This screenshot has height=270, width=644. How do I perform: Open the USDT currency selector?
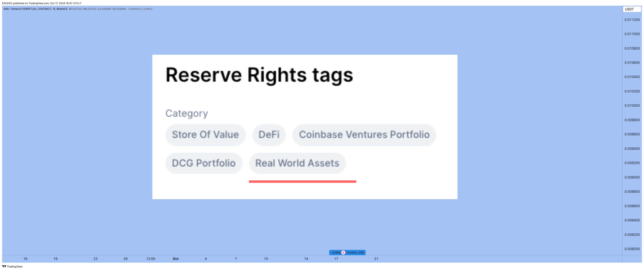[x=631, y=9]
